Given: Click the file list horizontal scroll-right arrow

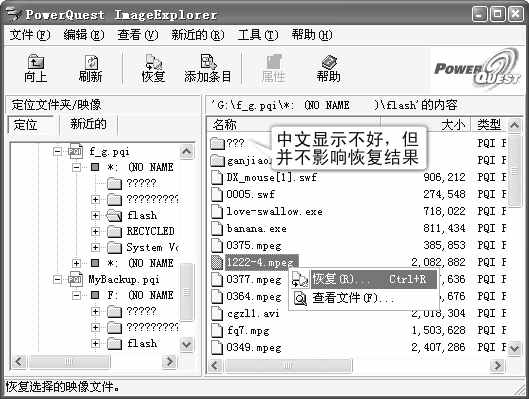Looking at the screenshot, I should coord(497,365).
